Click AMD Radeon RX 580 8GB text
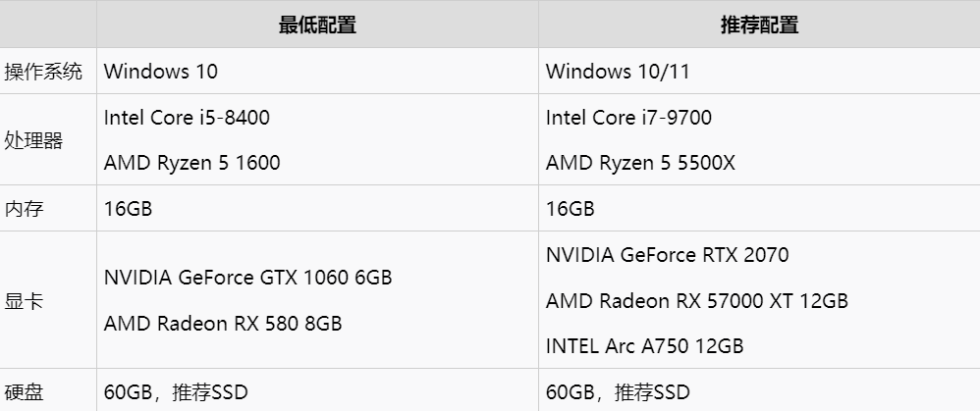This screenshot has height=411, width=980. pyautogui.click(x=223, y=324)
